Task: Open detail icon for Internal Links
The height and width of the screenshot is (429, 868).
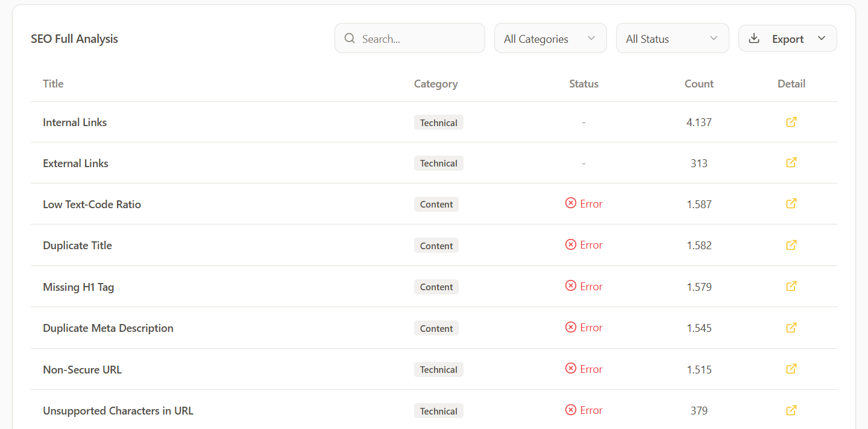Action: pos(791,122)
